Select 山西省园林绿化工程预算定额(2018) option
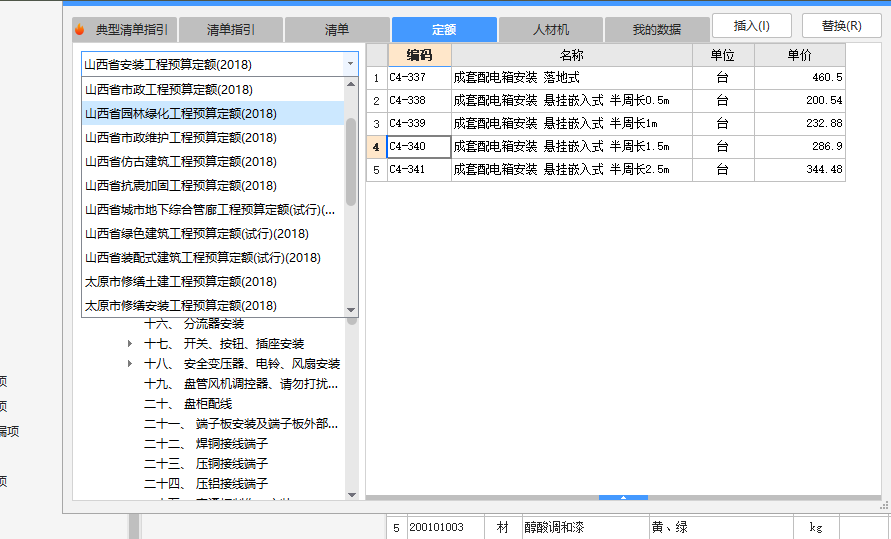 pos(213,114)
